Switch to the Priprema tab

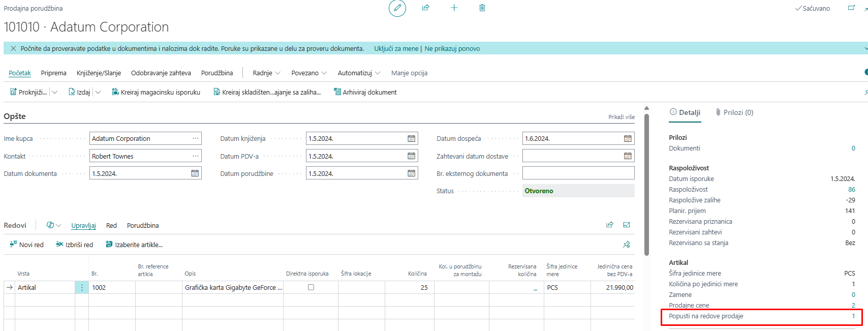tap(53, 73)
